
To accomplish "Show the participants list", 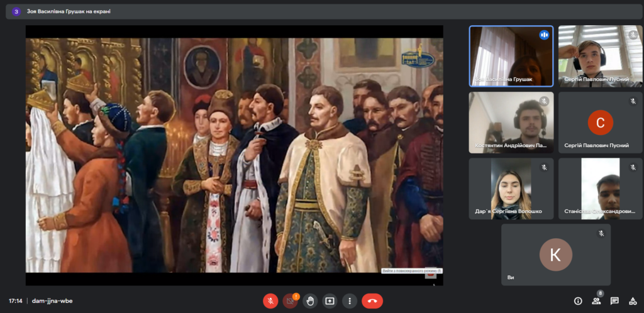I will coord(596,301).
